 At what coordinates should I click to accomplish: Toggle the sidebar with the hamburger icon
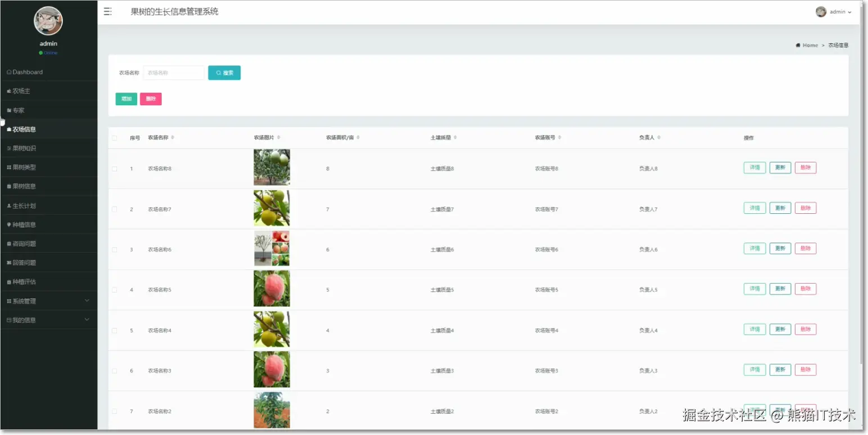107,11
